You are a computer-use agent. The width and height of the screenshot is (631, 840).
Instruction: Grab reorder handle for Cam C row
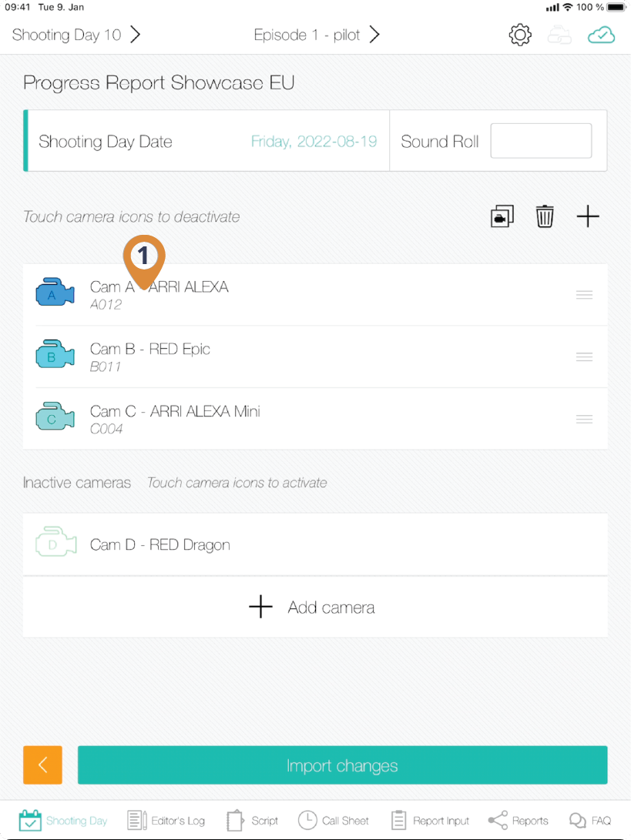click(x=584, y=419)
